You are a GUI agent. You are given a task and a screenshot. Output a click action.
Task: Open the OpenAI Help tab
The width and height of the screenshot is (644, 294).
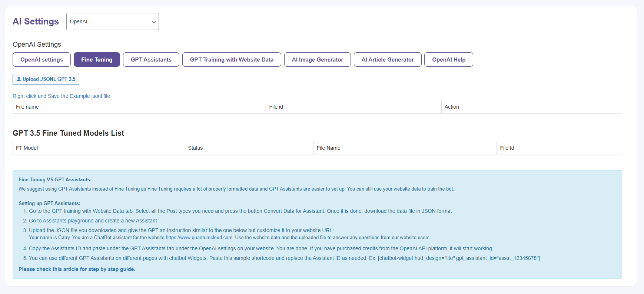click(449, 59)
